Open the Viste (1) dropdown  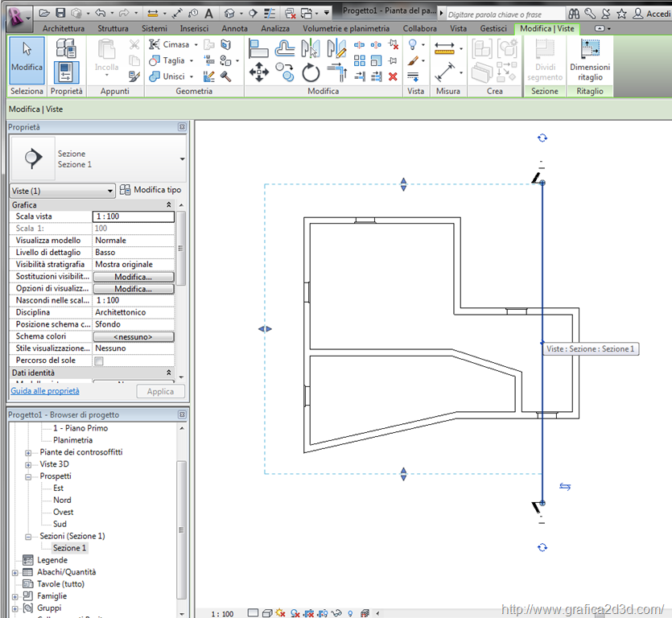click(62, 191)
